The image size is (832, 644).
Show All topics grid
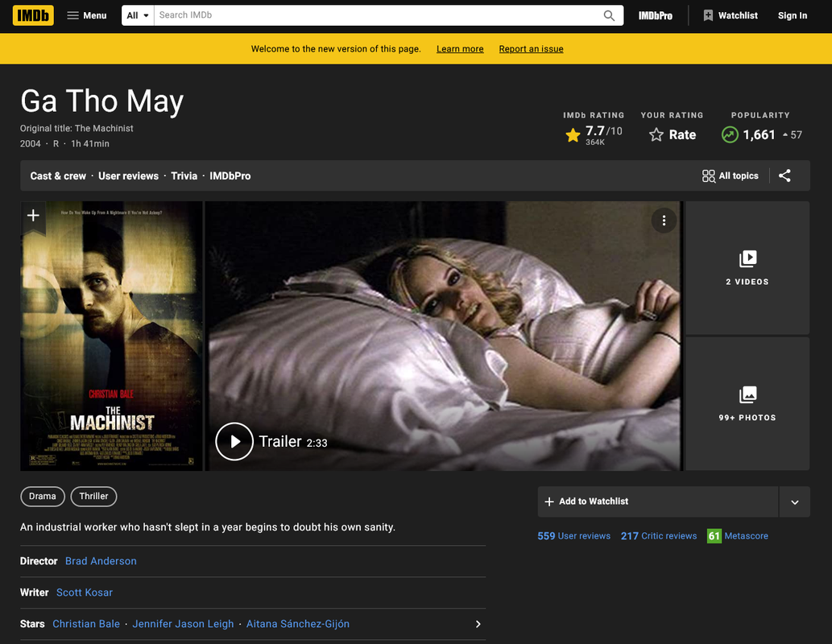(731, 176)
